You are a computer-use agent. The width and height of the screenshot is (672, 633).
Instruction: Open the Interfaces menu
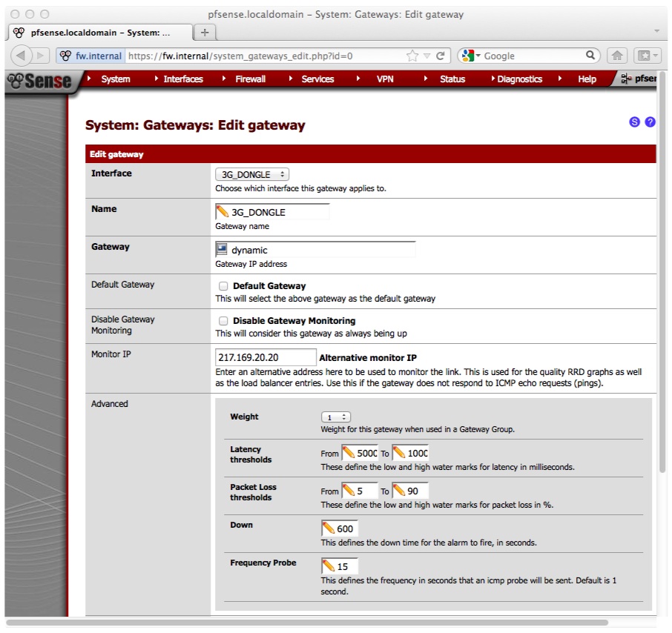coord(183,79)
